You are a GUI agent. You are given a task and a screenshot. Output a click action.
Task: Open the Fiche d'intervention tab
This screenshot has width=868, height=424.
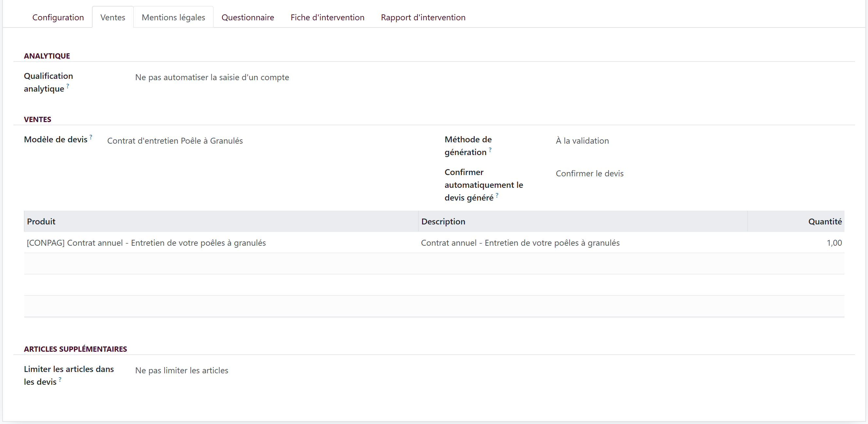pyautogui.click(x=328, y=17)
